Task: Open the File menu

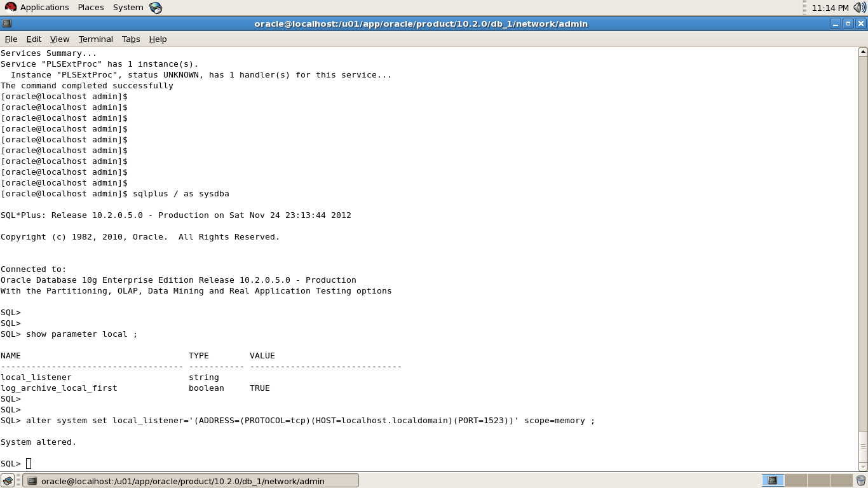Action: (x=11, y=39)
